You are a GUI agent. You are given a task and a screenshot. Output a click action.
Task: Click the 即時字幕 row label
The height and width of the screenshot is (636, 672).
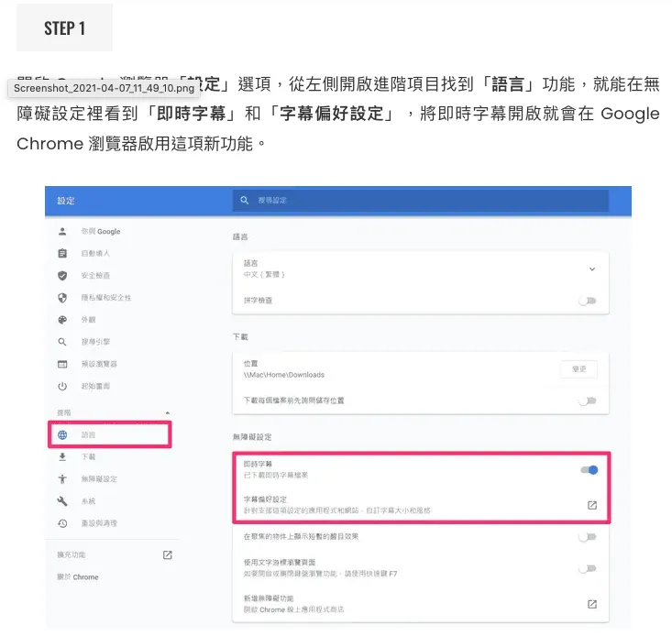tap(258, 464)
